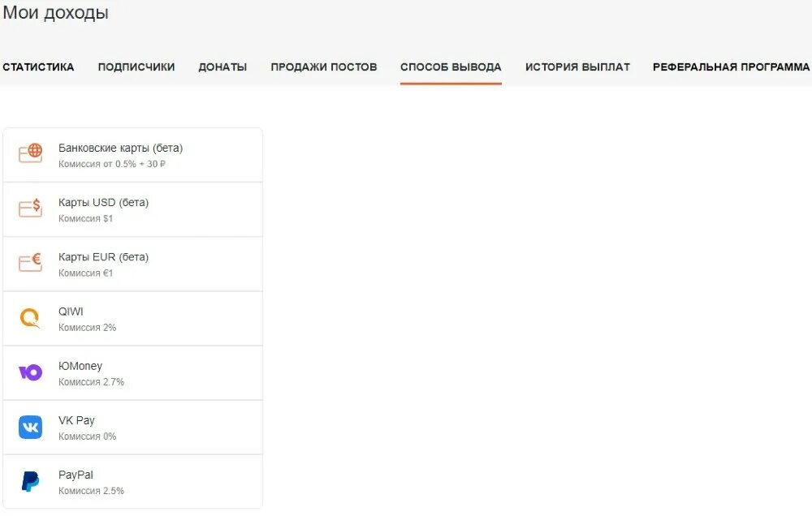The height and width of the screenshot is (516, 812).
Task: Click the EUR card euro icon
Action: (31, 262)
